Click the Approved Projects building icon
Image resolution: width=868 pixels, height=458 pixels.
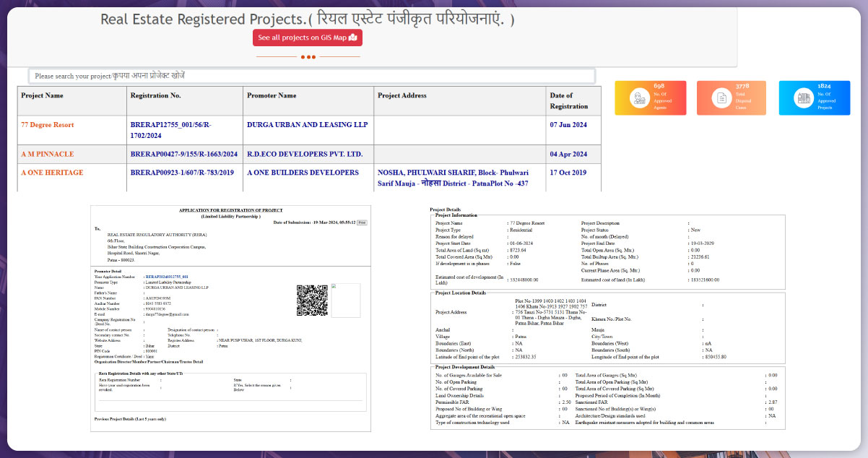803,99
